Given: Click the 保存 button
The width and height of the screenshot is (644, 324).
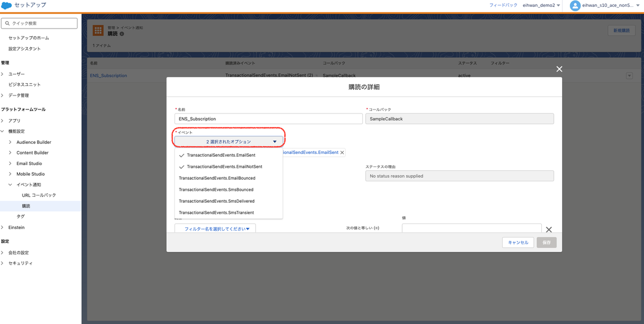Looking at the screenshot, I should (546, 243).
